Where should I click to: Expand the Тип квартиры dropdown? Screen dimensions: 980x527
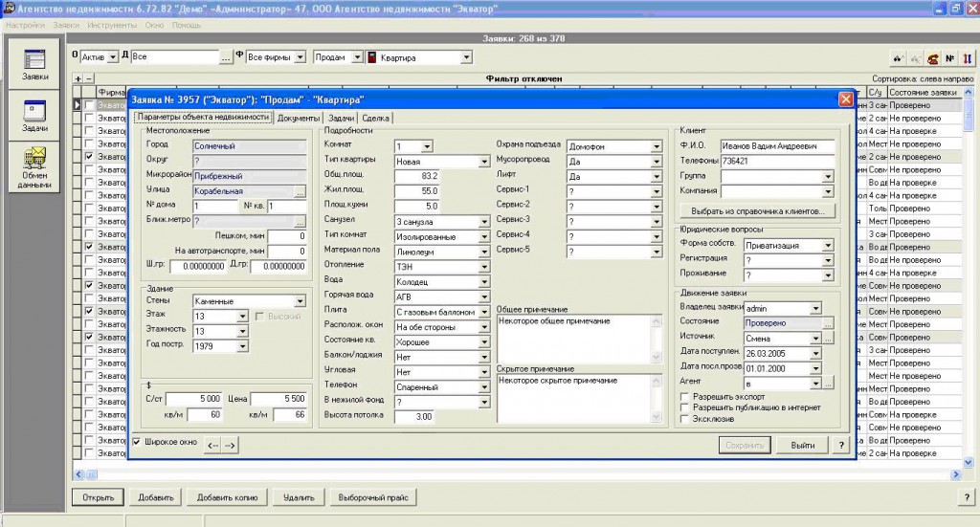pos(483,162)
